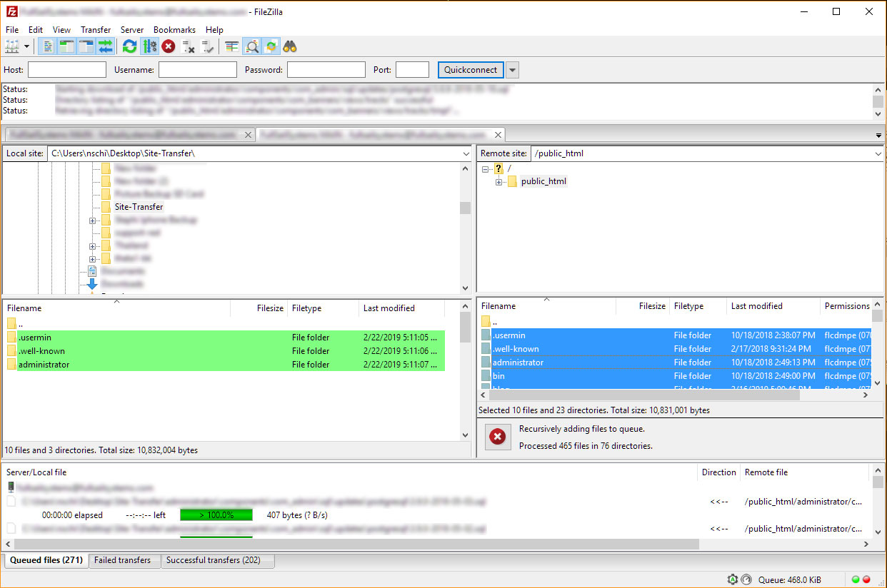Toggle synchronized browsing
The height and width of the screenshot is (588, 887).
pyautogui.click(x=271, y=46)
